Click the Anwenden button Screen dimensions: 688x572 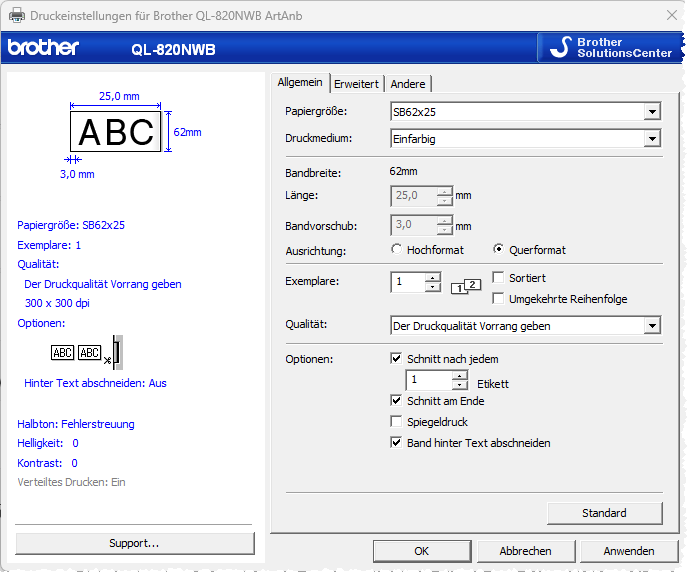pyautogui.click(x=629, y=551)
